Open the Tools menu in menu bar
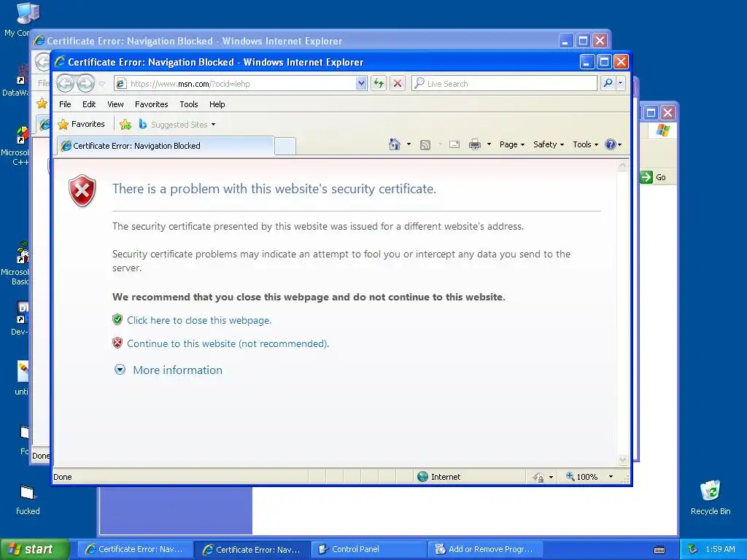747x560 pixels. (189, 104)
